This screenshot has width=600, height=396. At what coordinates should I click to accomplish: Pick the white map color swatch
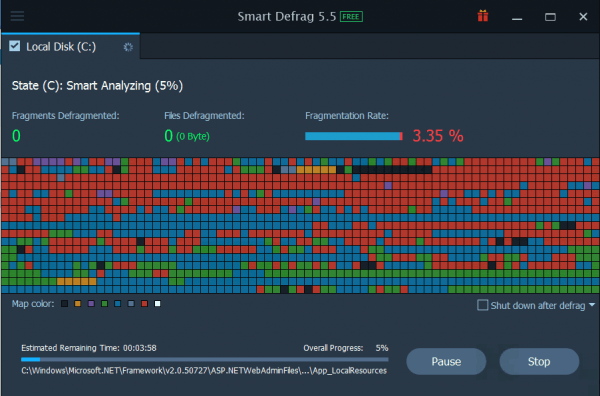pos(157,303)
